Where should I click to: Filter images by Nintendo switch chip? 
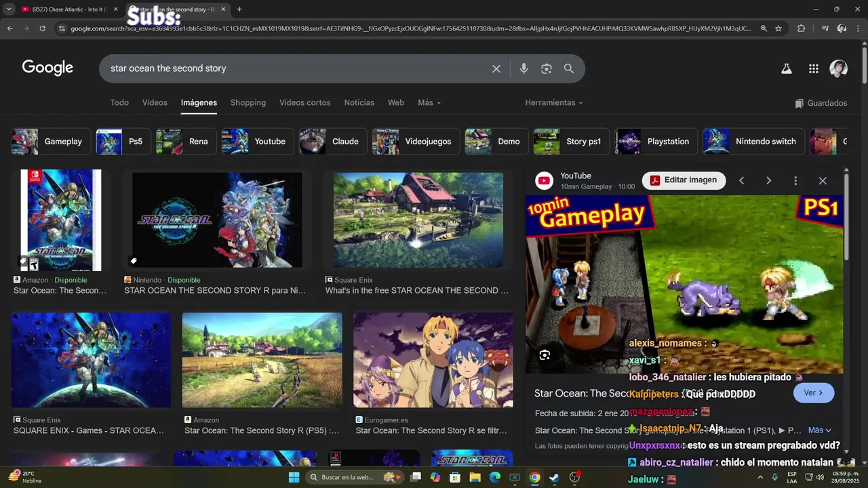pyautogui.click(x=753, y=142)
